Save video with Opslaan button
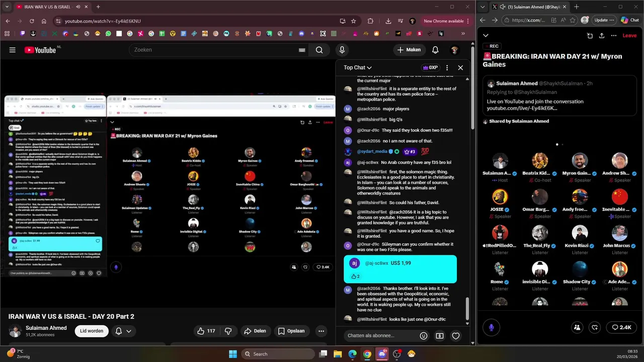The width and height of the screenshot is (644, 362). tap(291, 331)
